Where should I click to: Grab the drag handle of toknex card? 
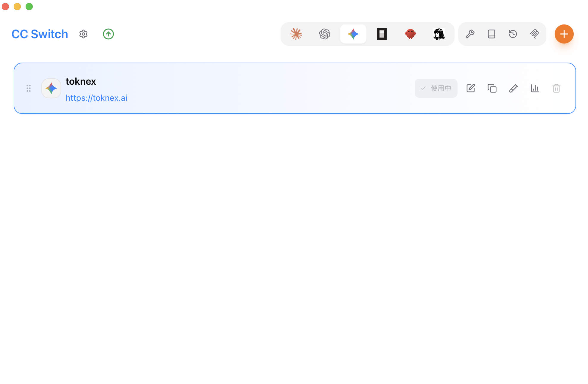(x=29, y=88)
